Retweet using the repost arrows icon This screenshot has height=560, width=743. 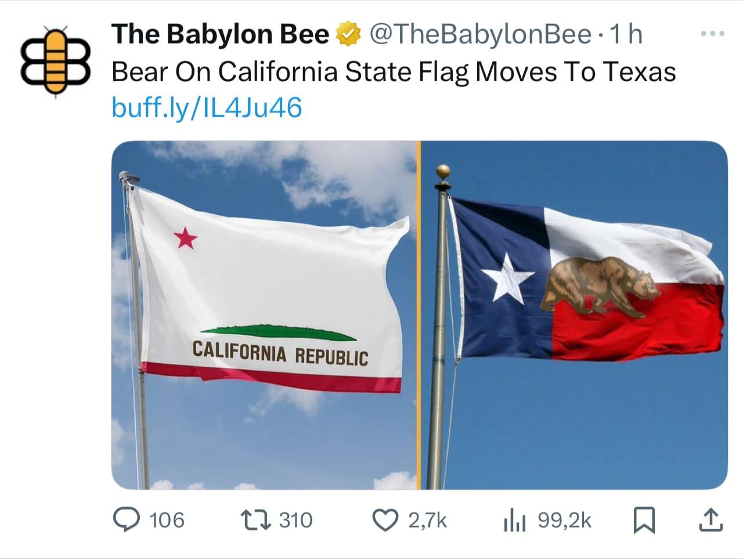pos(256,519)
